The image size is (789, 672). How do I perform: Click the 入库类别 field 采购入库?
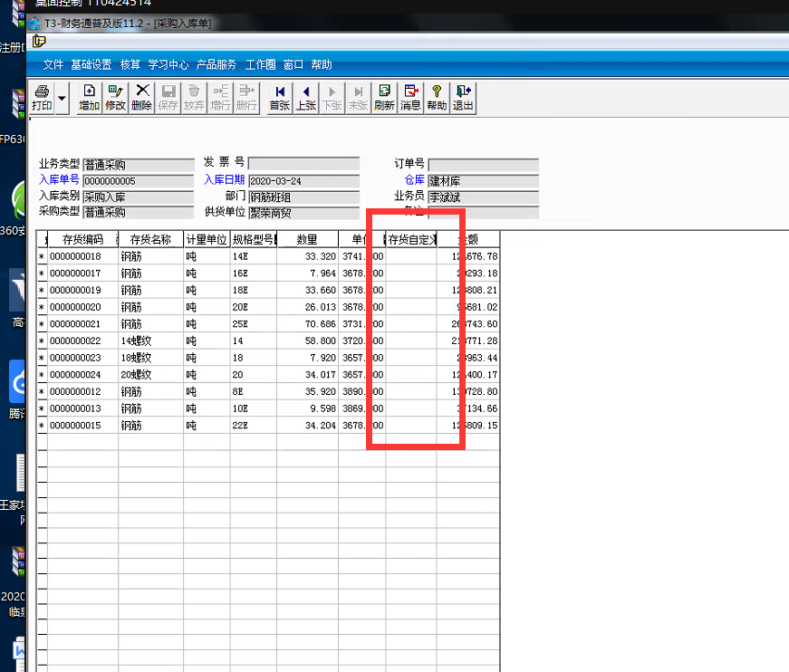[139, 197]
